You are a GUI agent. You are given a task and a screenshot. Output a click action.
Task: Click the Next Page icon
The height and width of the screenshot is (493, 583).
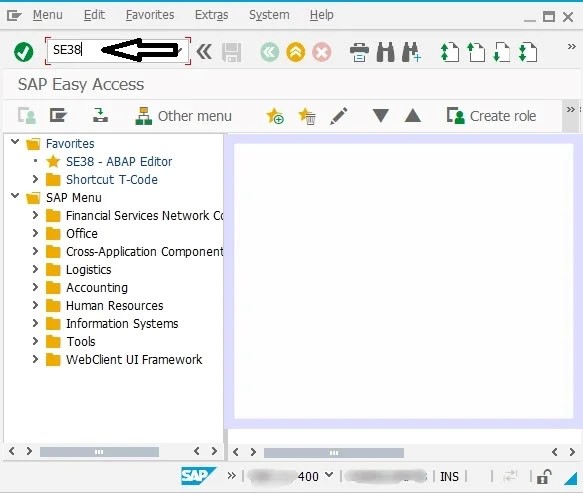(501, 52)
